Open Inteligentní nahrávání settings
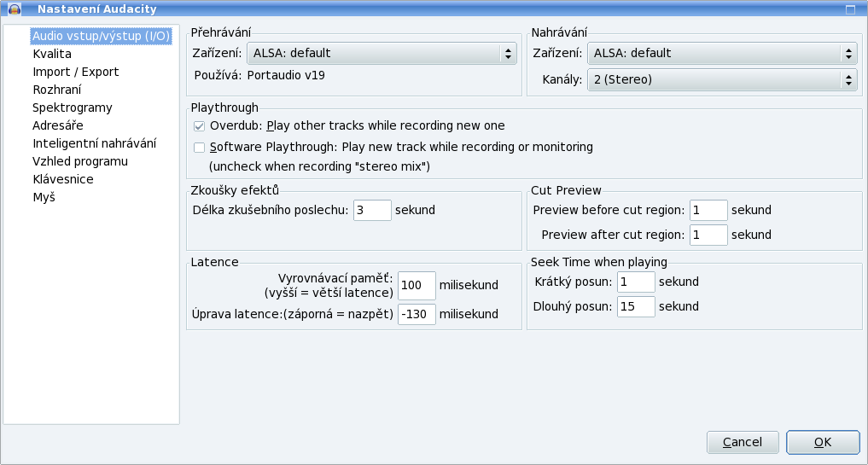This screenshot has height=465, width=868. (95, 143)
